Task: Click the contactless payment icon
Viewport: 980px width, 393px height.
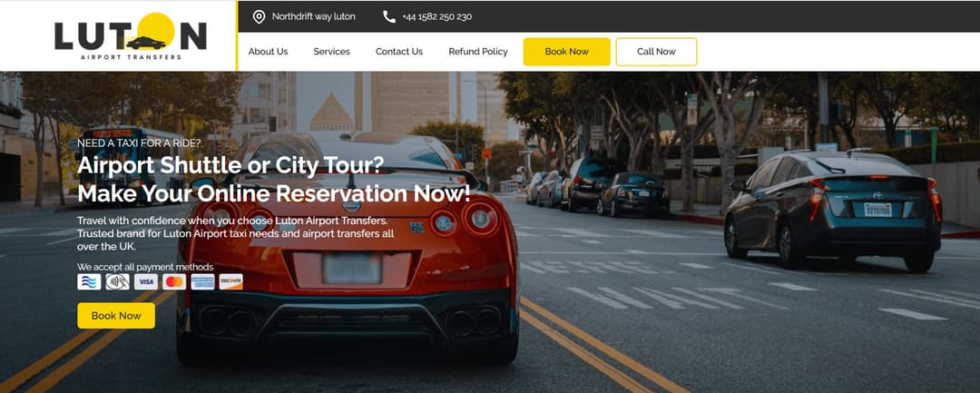Action: 117,281
